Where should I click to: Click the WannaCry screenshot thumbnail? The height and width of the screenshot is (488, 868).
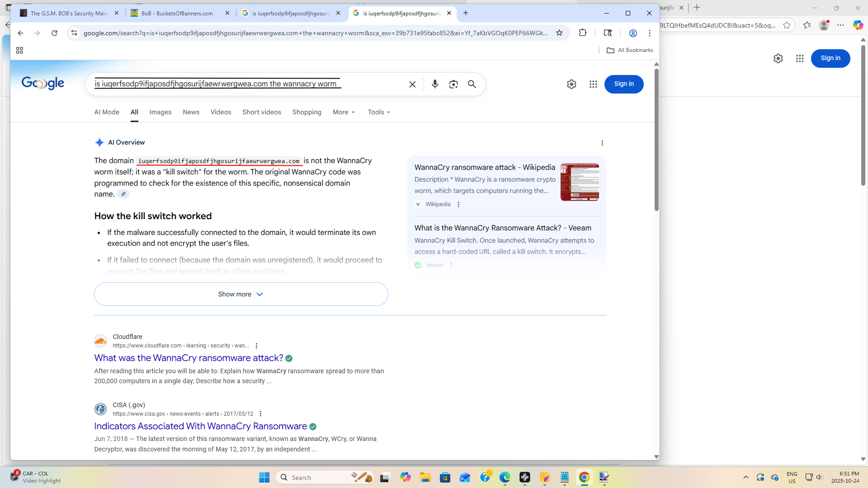(x=580, y=182)
